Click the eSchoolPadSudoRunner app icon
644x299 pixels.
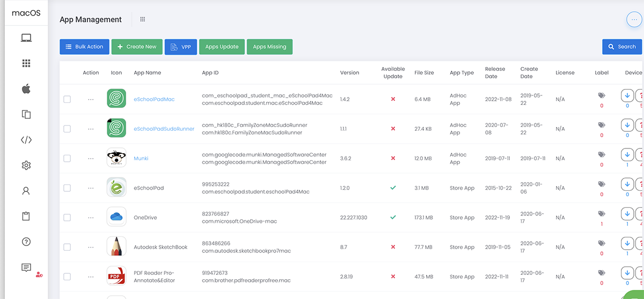coord(116,129)
